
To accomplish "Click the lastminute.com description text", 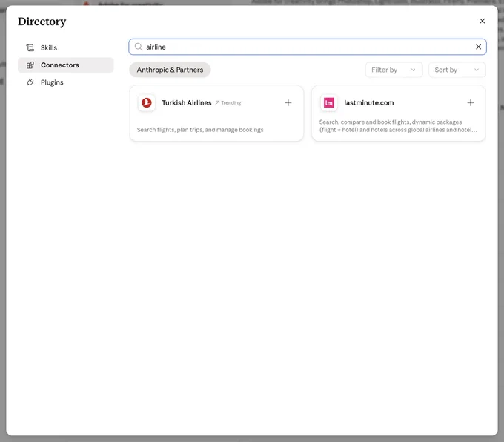I will [398, 126].
